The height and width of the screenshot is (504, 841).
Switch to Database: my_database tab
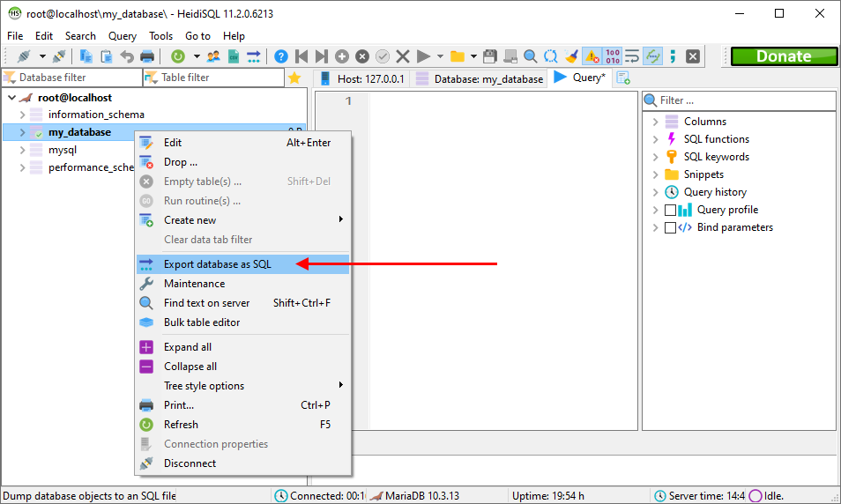[480, 78]
